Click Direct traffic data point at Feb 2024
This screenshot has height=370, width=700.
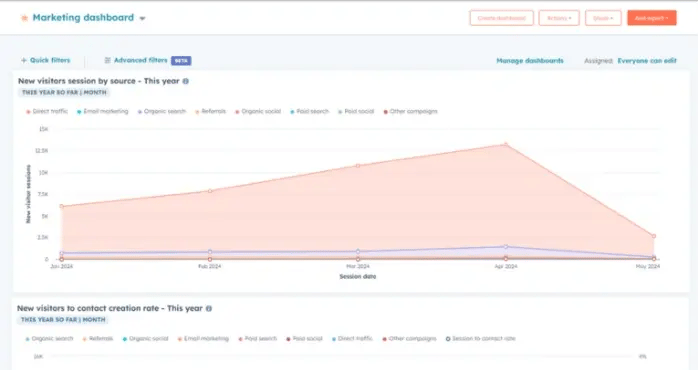click(x=210, y=191)
